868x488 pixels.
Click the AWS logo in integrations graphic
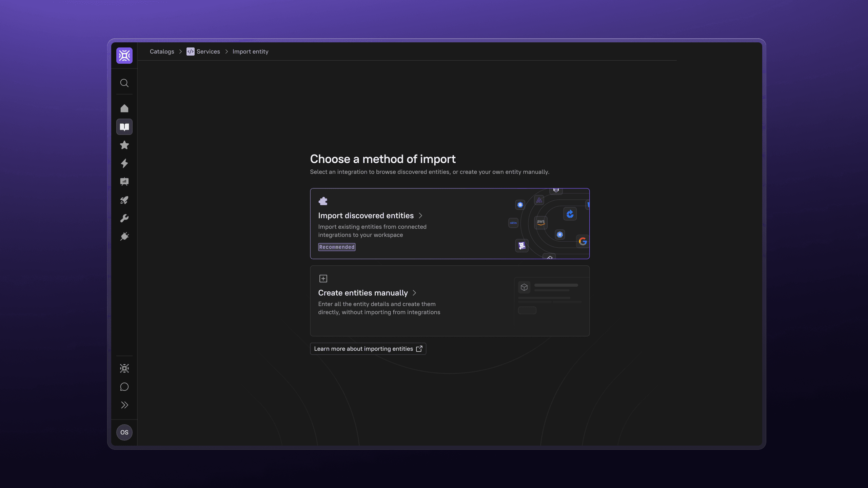tap(541, 223)
